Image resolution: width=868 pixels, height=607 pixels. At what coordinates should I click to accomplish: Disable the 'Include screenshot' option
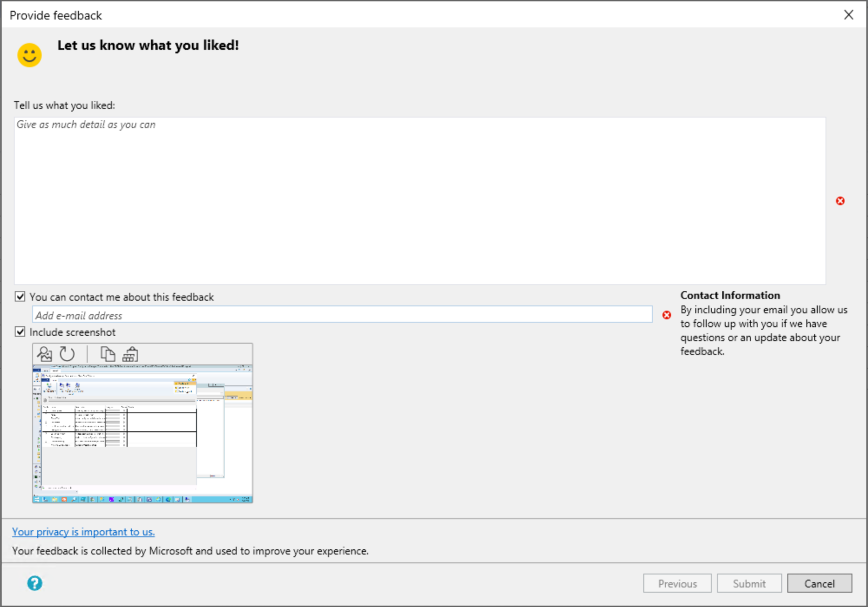(20, 332)
